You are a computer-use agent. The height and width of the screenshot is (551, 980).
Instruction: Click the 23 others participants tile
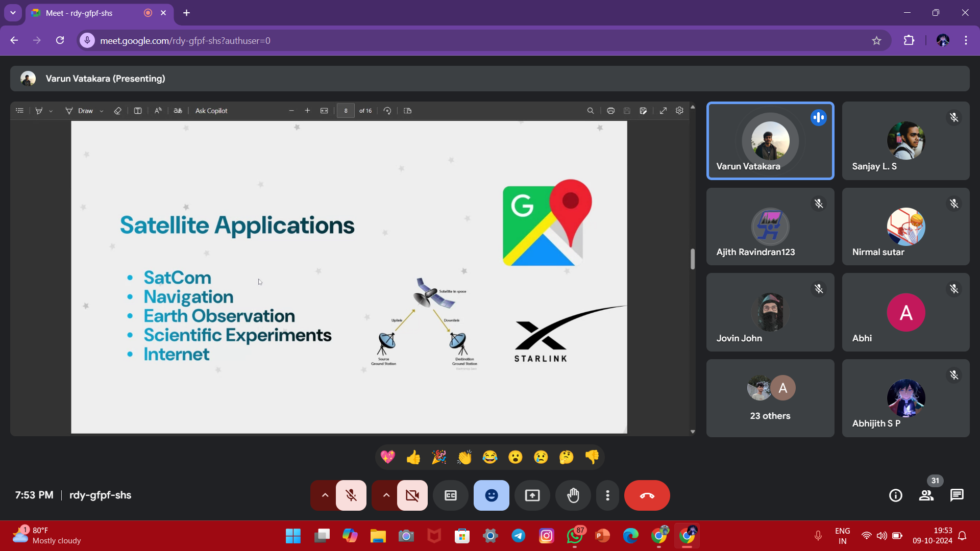tap(770, 398)
